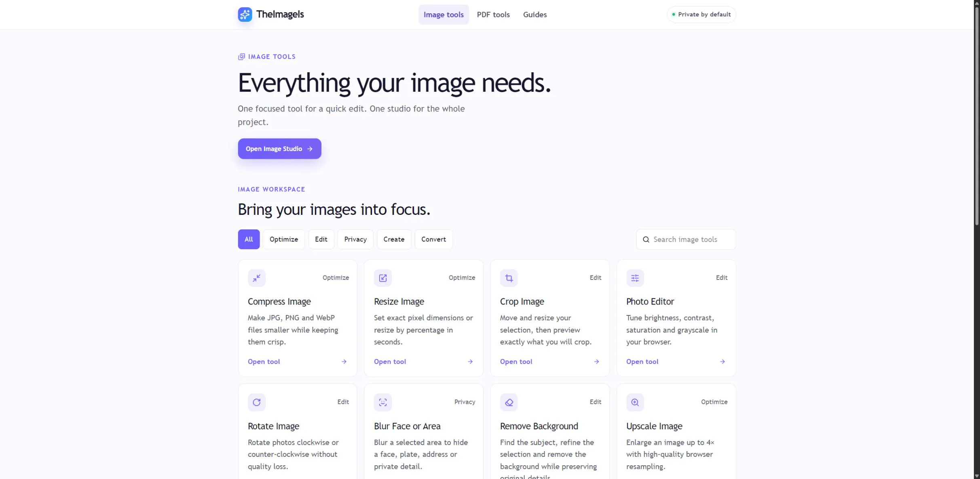The image size is (980, 479).
Task: Click the Image Tools heading icon
Action: click(241, 57)
